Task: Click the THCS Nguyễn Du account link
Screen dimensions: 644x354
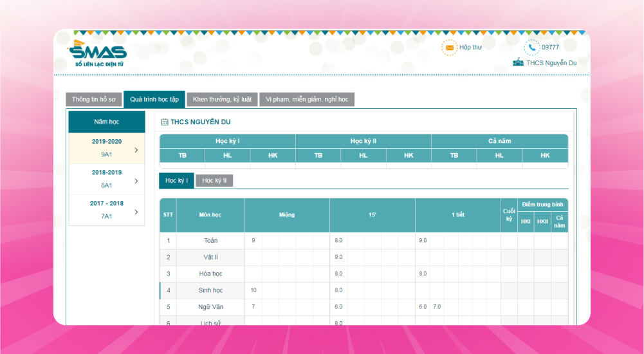Action: (x=551, y=63)
